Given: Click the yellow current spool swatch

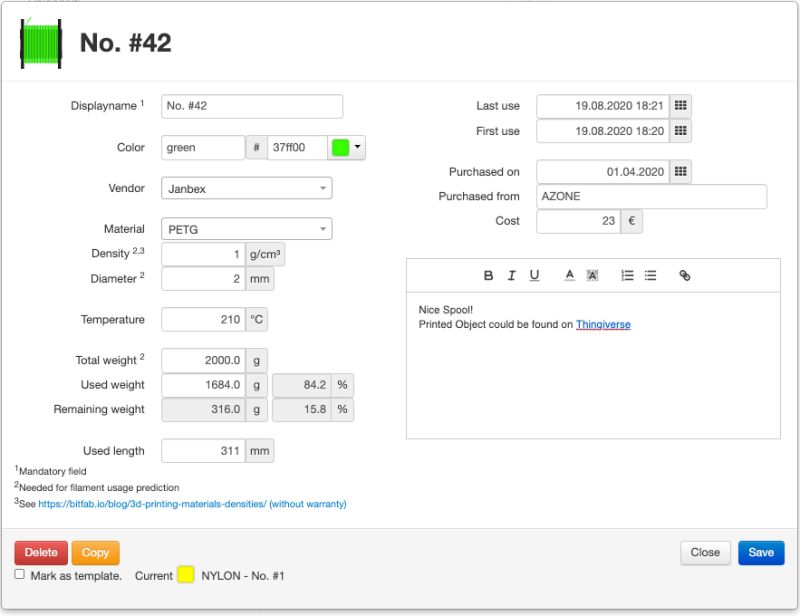Looking at the screenshot, I should click(x=186, y=575).
